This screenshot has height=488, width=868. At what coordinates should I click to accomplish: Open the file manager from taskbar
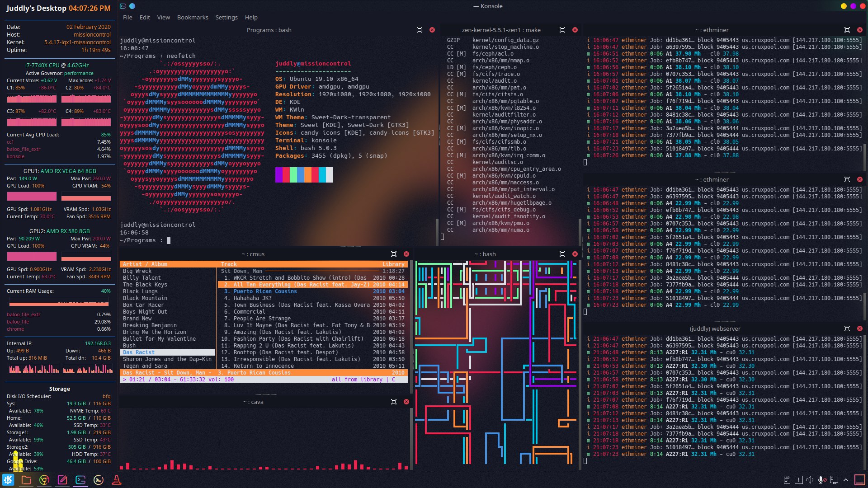click(26, 480)
